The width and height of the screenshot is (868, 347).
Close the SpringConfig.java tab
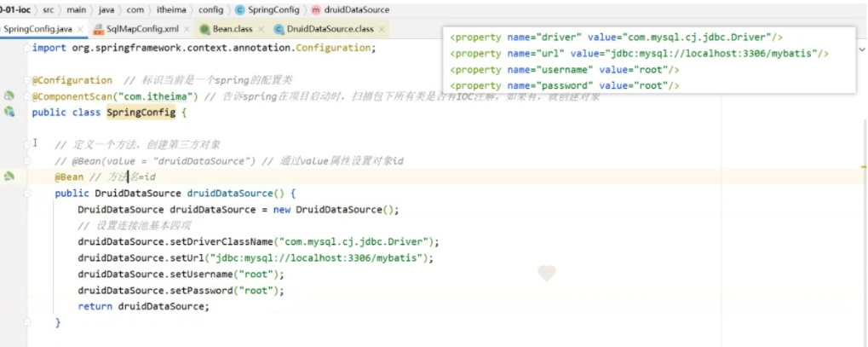point(80,29)
